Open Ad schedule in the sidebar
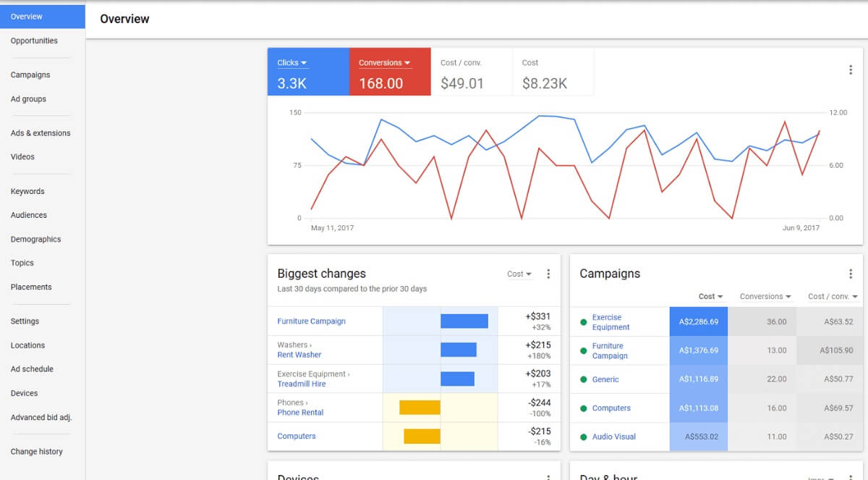The height and width of the screenshot is (480, 868). (x=32, y=369)
